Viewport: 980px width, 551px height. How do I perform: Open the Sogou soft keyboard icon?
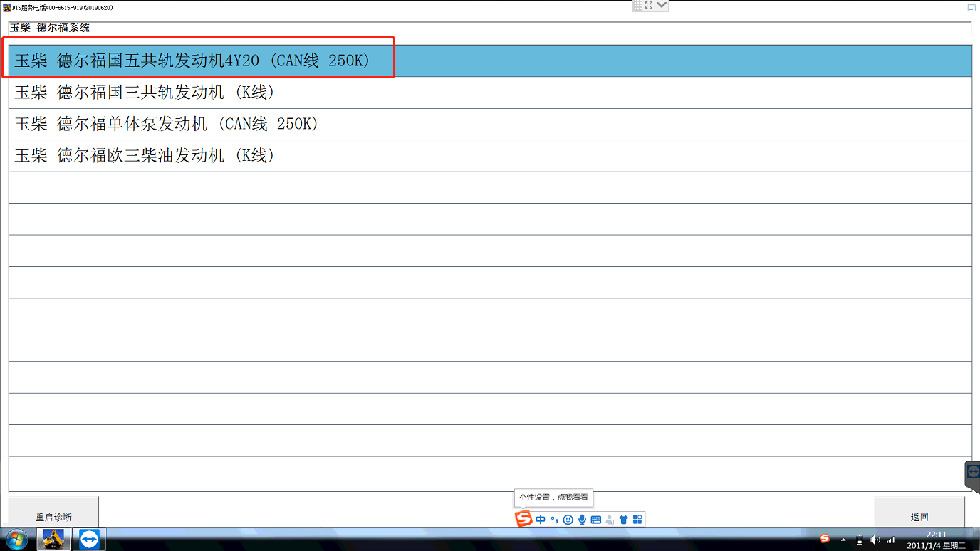[595, 520]
